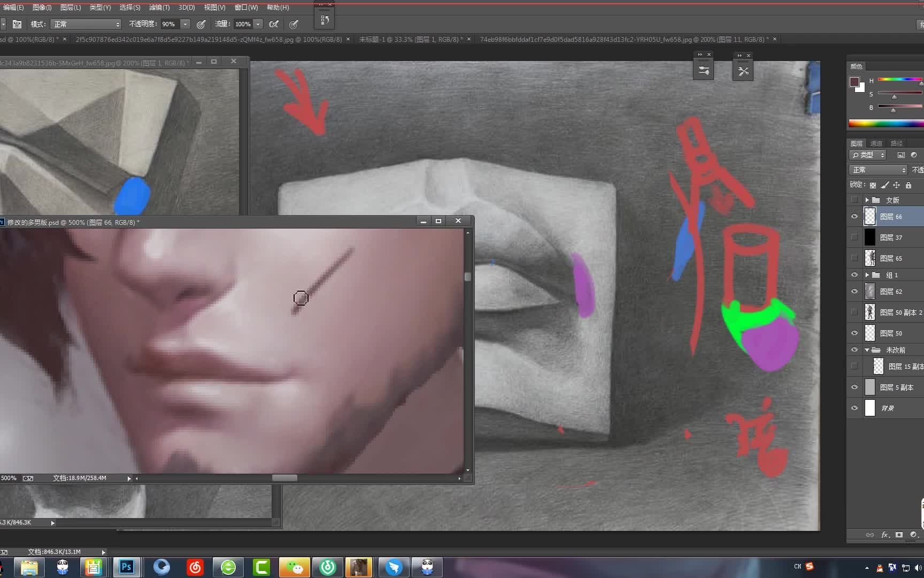The height and width of the screenshot is (578, 924).
Task: Create adjustment layer icon at panel bottom
Action: [x=914, y=535]
